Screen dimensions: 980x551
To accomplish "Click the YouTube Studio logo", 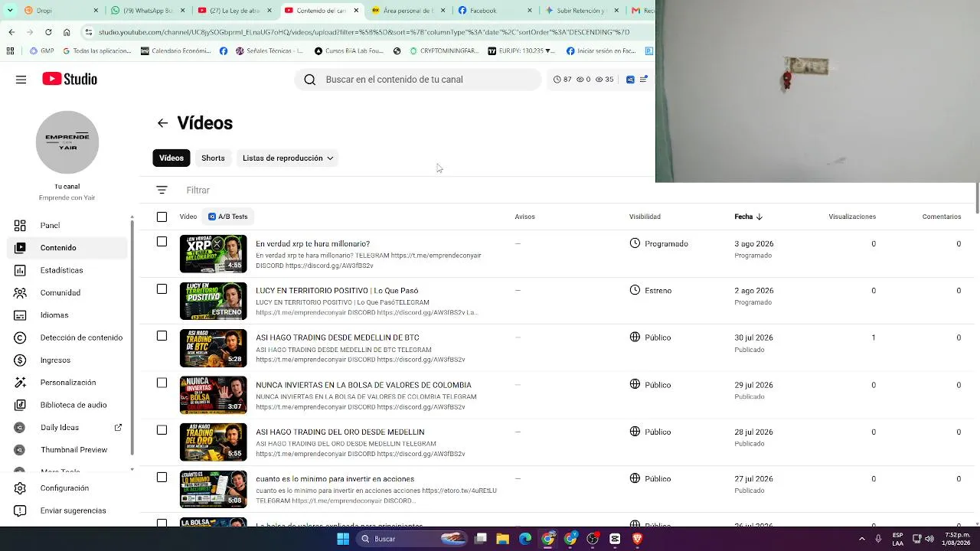I will coord(70,79).
